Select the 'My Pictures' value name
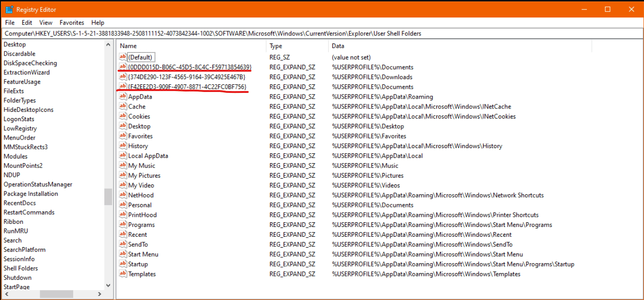This screenshot has width=644, height=300. point(144,175)
